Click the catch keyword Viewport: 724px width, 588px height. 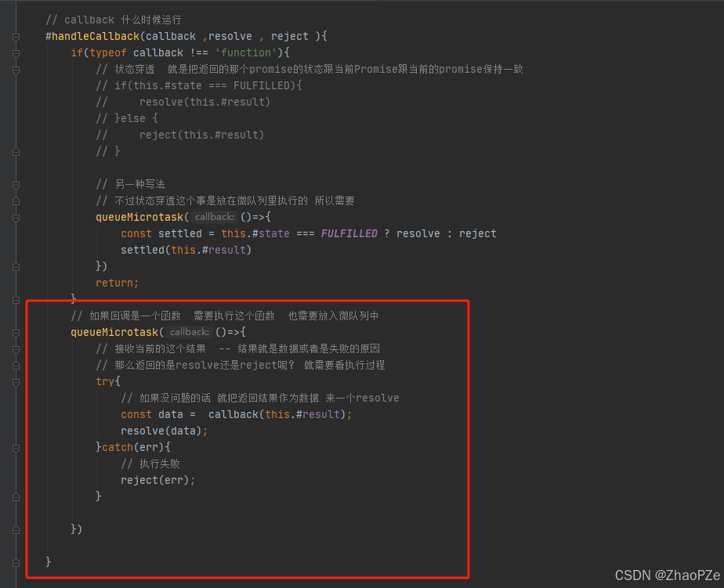[118, 447]
